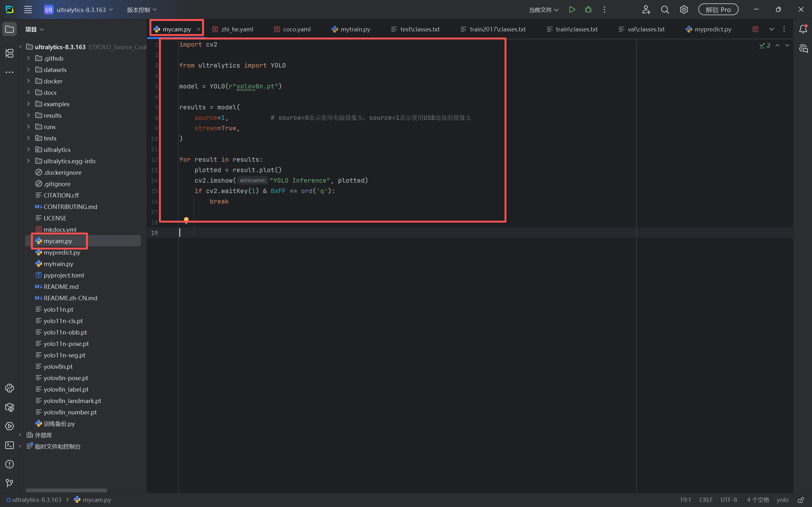Switch to the mytrain.py editor tab
The width and height of the screenshot is (812, 507).
click(x=351, y=29)
